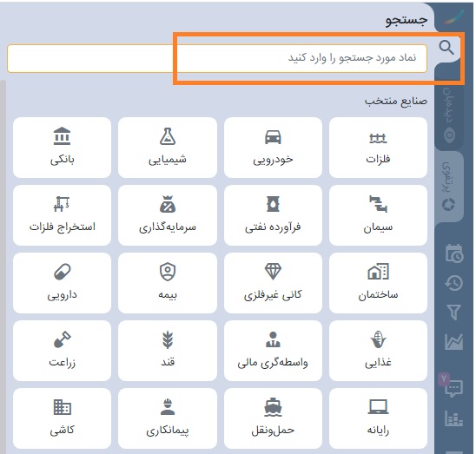Click the magnifier search icon in sidebar
476x454 pixels.
tap(446, 48)
